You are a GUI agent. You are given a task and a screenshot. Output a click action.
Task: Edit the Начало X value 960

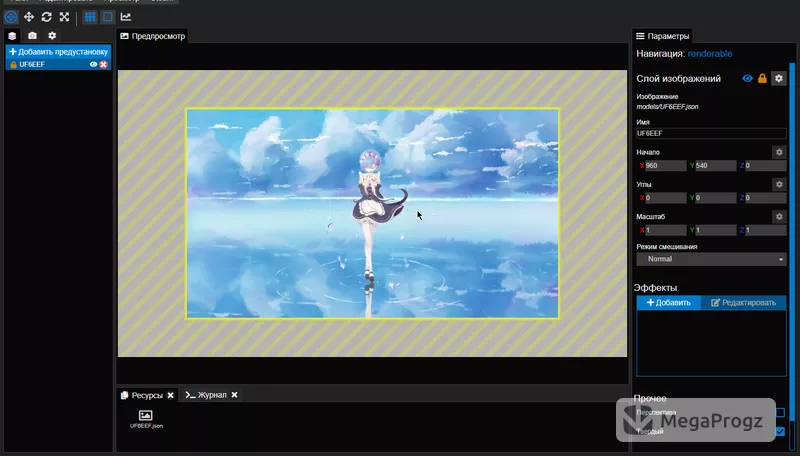665,166
